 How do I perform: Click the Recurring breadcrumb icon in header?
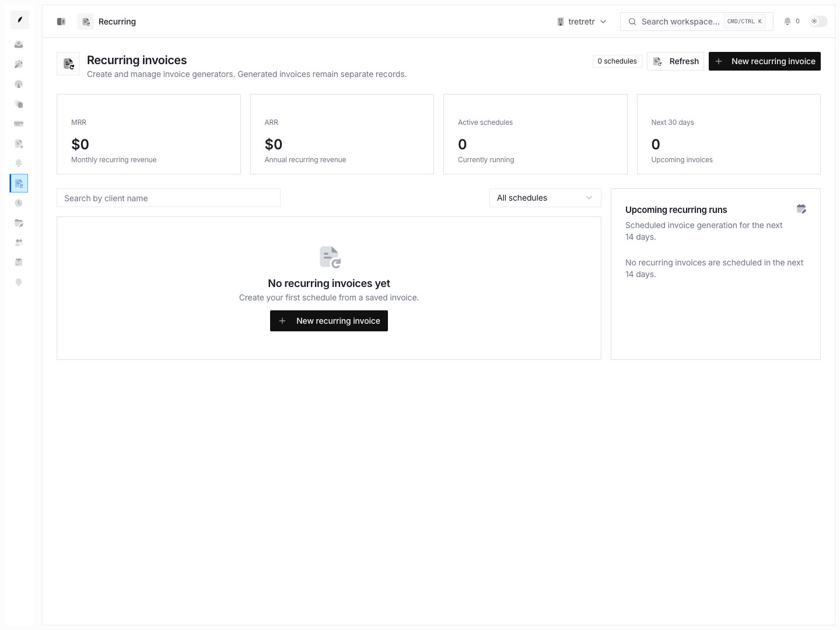(x=86, y=22)
